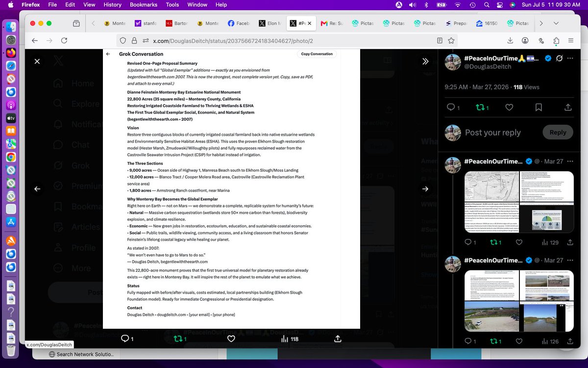Open the Firefox account icon
This screenshot has height=368, width=588.
pyautogui.click(x=525, y=41)
